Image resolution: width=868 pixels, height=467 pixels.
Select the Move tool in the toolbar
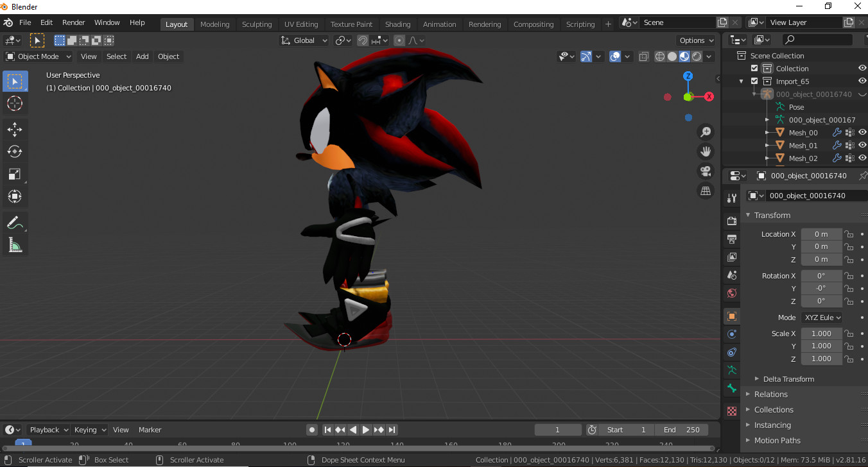tap(15, 129)
